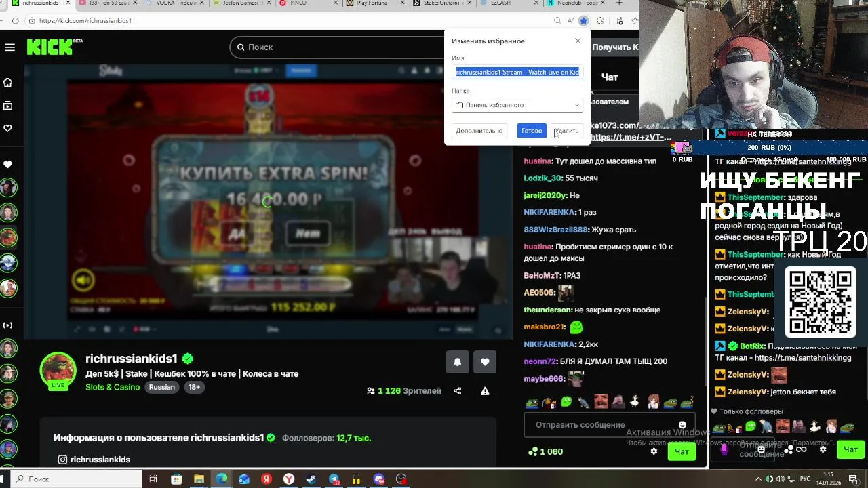This screenshot has width=868, height=488.
Task: Click right chat green "Чат" button
Action: pyautogui.click(x=850, y=449)
